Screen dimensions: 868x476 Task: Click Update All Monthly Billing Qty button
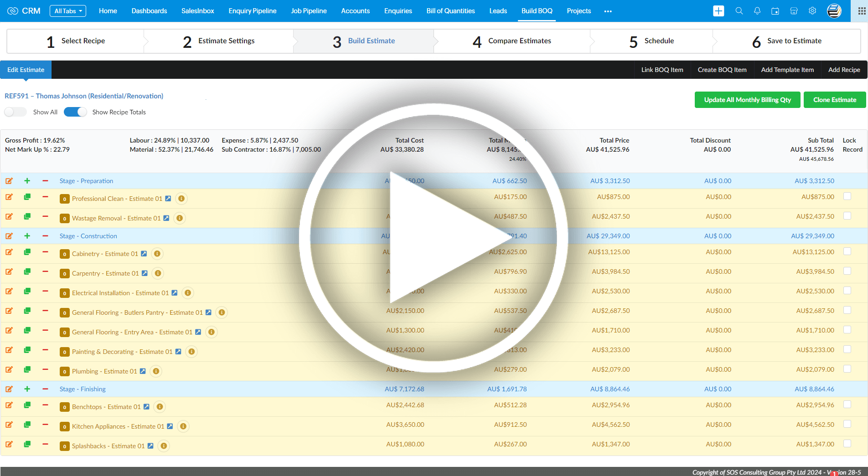coord(748,100)
